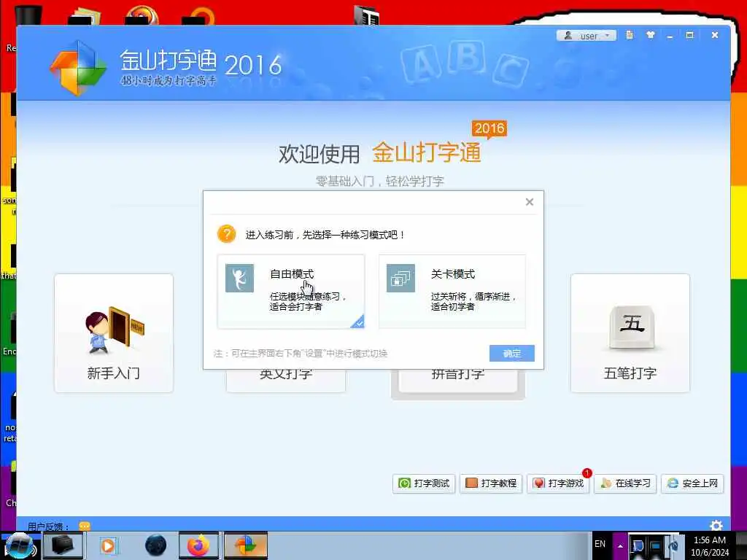
Task: Close the 金山打字通 main window
Action: coord(715,35)
